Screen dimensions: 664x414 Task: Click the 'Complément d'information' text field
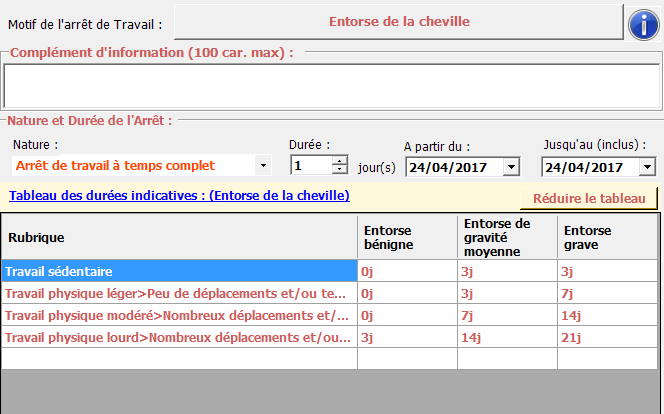331,86
